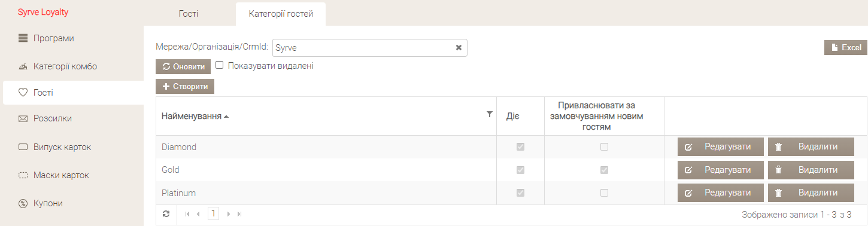Go to the next page of records

tap(229, 213)
